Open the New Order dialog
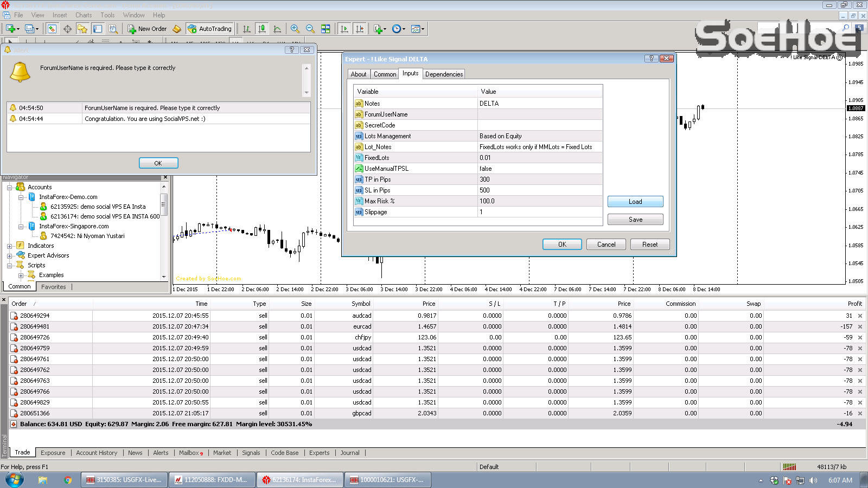 [x=146, y=29]
